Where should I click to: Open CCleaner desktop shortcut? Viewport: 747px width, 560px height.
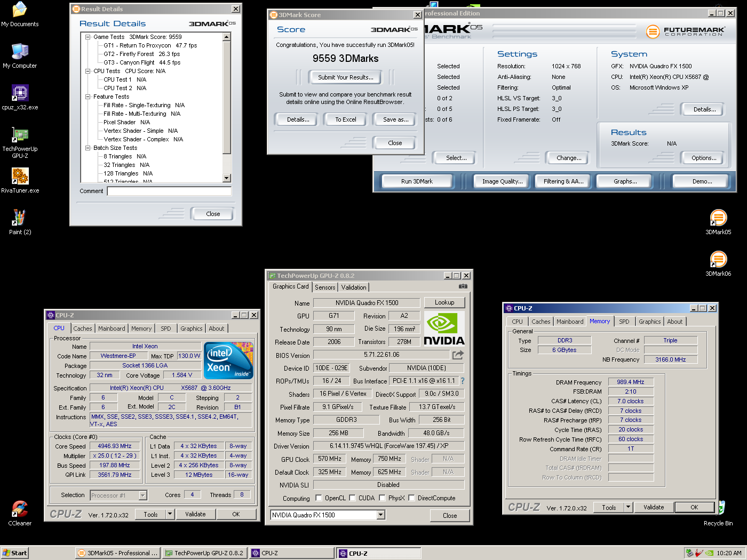[20, 514]
